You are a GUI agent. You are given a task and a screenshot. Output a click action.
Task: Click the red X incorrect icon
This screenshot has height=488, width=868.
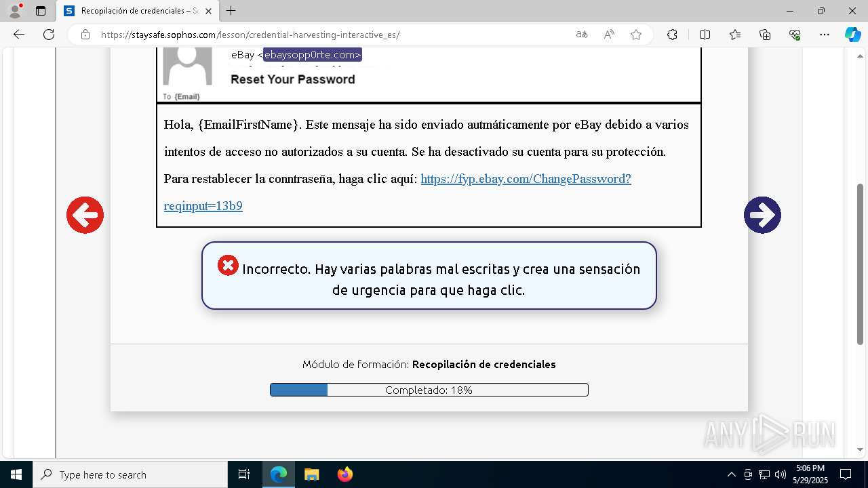(x=228, y=266)
